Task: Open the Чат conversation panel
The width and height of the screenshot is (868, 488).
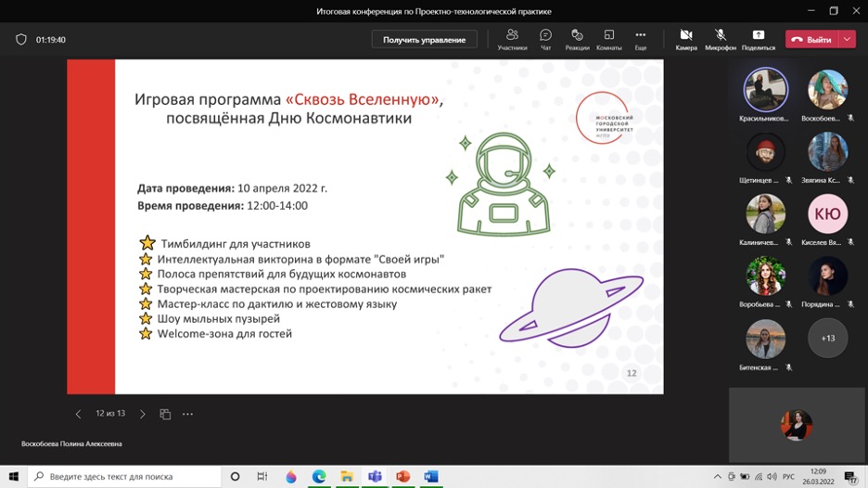Action: (x=545, y=39)
